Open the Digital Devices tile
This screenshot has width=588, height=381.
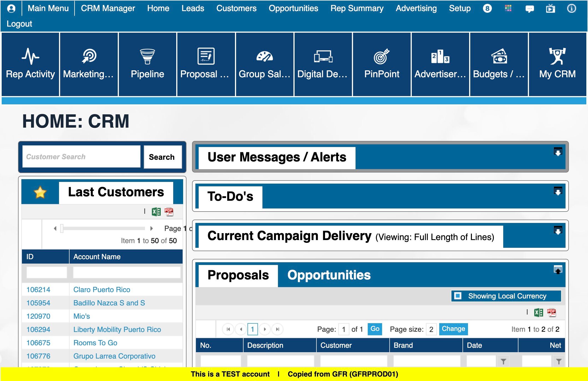323,64
